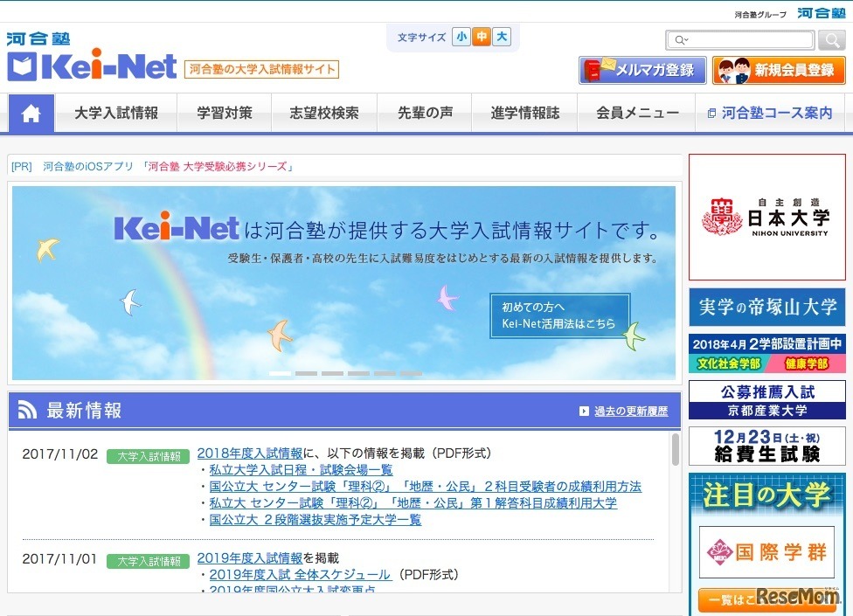Select the 大 font size option
853x616 pixels.
coord(503,38)
